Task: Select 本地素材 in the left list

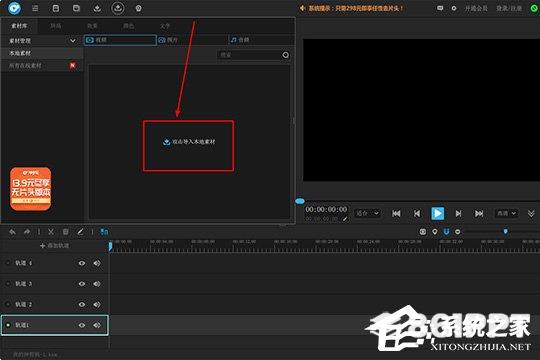Action: (x=42, y=53)
